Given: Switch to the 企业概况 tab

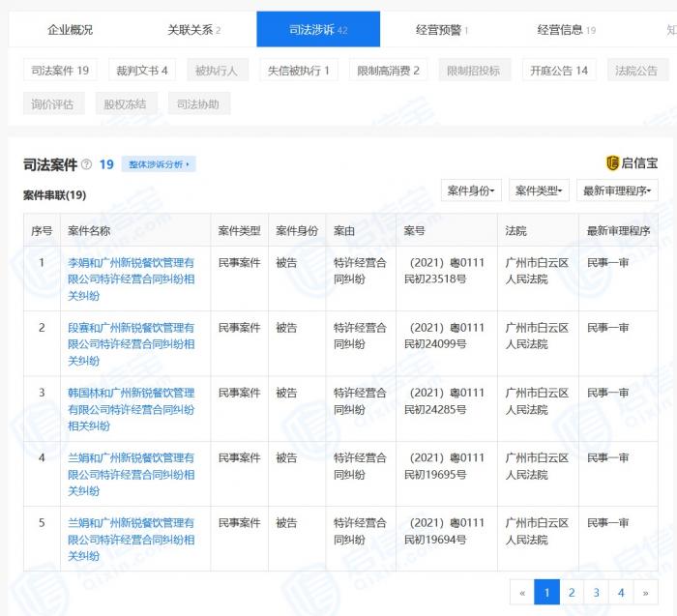Looking at the screenshot, I should tap(71, 30).
